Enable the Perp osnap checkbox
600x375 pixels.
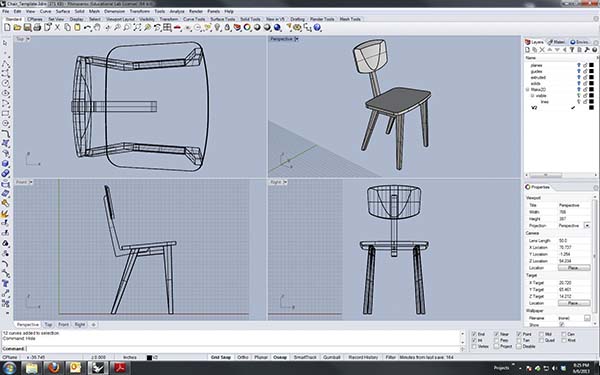(x=497, y=340)
